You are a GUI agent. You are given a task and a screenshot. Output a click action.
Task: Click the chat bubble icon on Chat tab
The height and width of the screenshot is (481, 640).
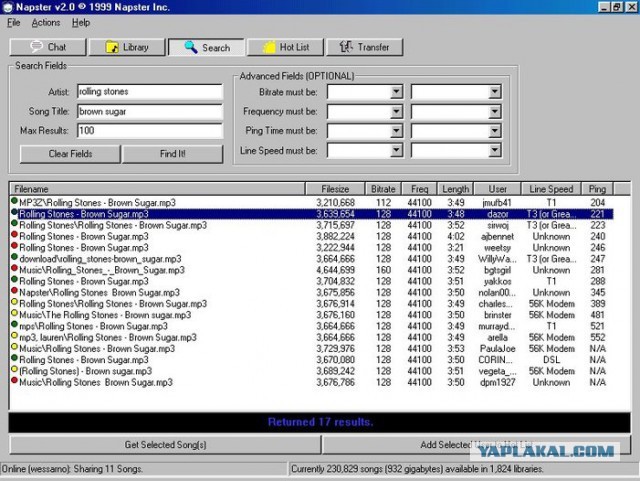36,47
